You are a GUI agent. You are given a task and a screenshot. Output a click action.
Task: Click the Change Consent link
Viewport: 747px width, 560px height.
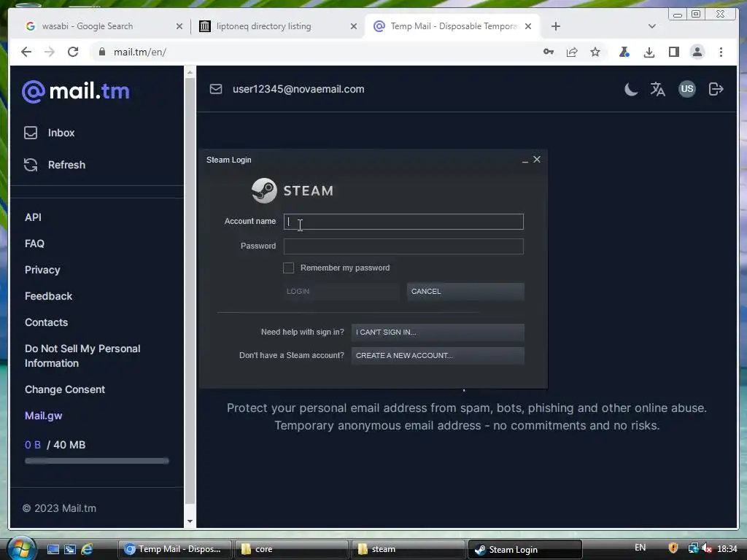(65, 389)
